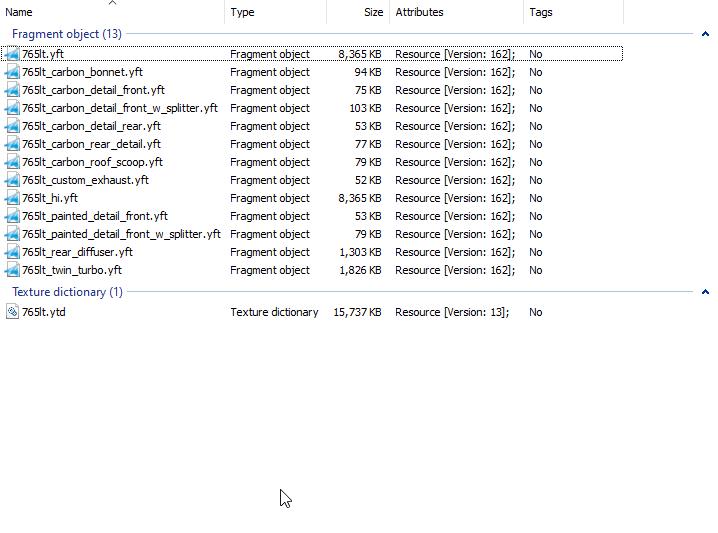Click Fragment object type cell of 765lt_custom_exhaust.yft

[x=270, y=180]
